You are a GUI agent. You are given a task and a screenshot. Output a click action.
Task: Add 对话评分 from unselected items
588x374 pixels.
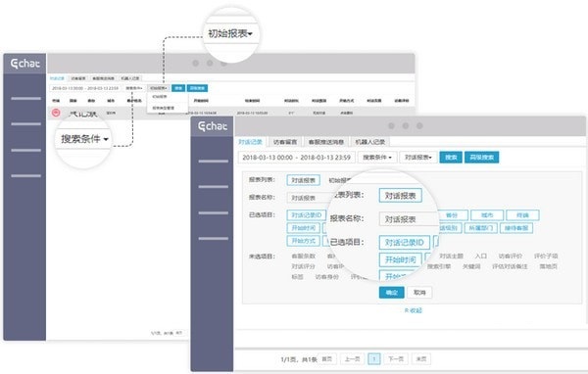pos(304,266)
